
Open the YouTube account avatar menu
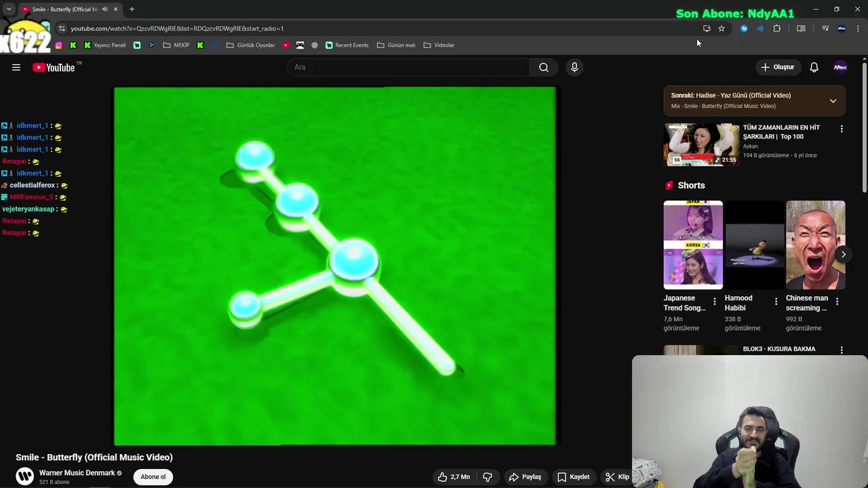840,67
